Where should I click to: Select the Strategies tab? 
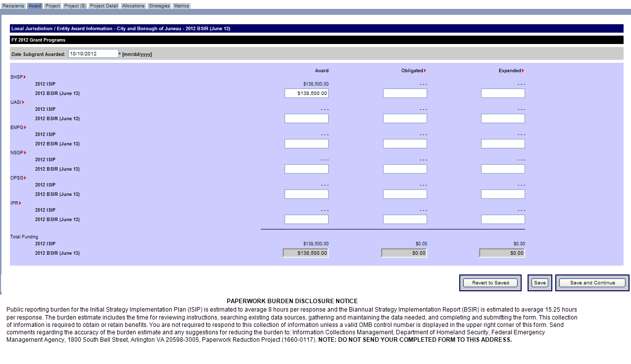click(x=159, y=6)
